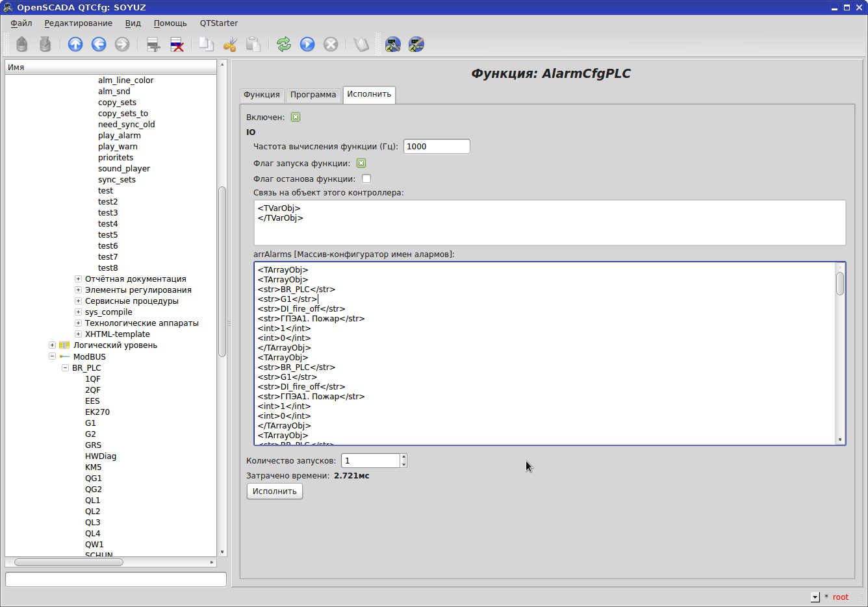Click the blue Start toolbar icon
Screen dimensions: 868x607
pos(307,44)
